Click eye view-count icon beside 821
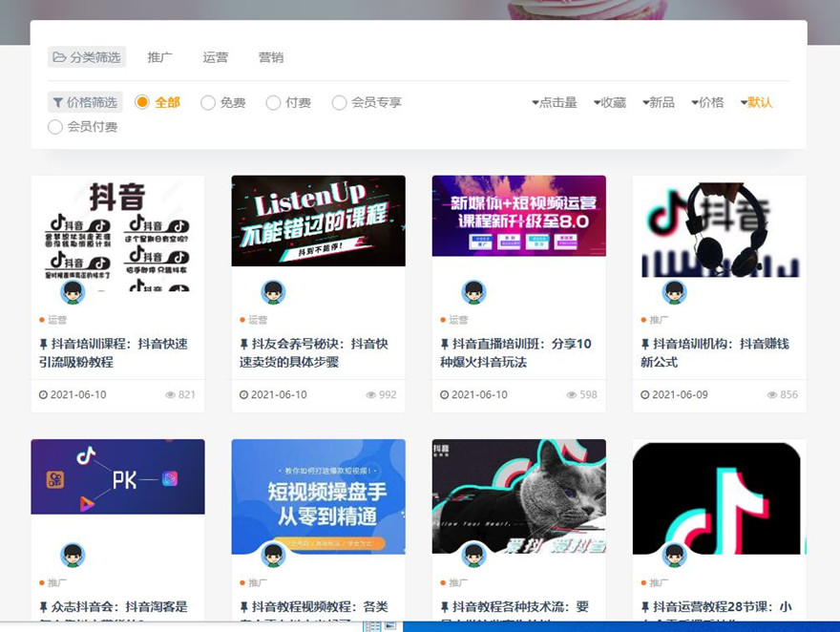 coord(170,394)
